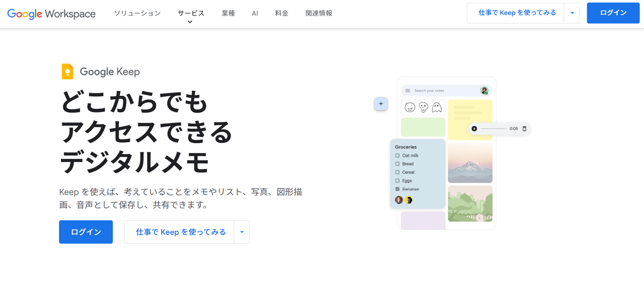
Task: Click the Google Keep product name text
Action: pyautogui.click(x=110, y=72)
